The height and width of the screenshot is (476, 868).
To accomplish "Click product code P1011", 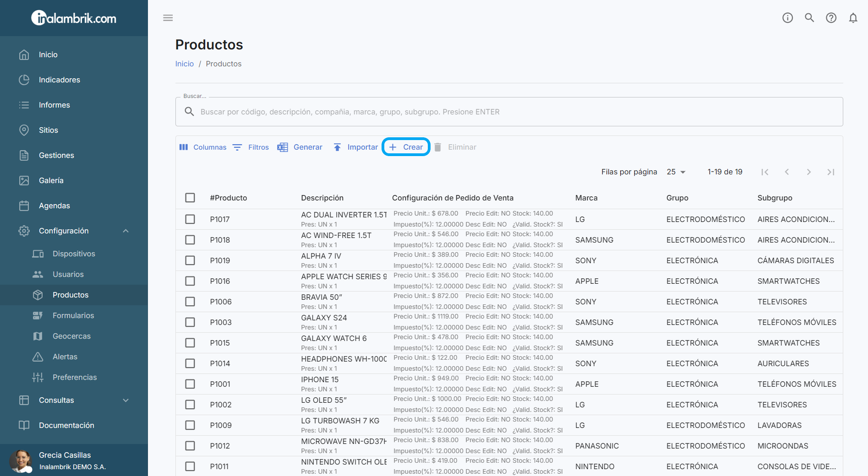I will pyautogui.click(x=219, y=466).
